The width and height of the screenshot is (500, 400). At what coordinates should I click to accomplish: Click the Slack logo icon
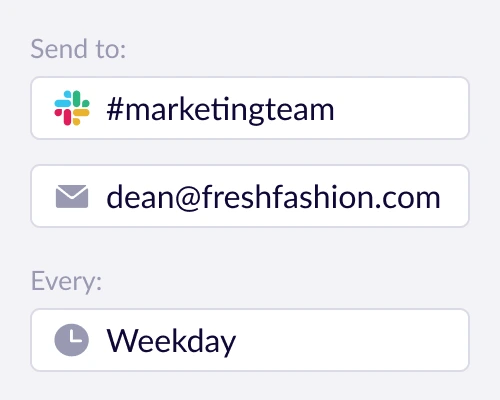[72, 108]
